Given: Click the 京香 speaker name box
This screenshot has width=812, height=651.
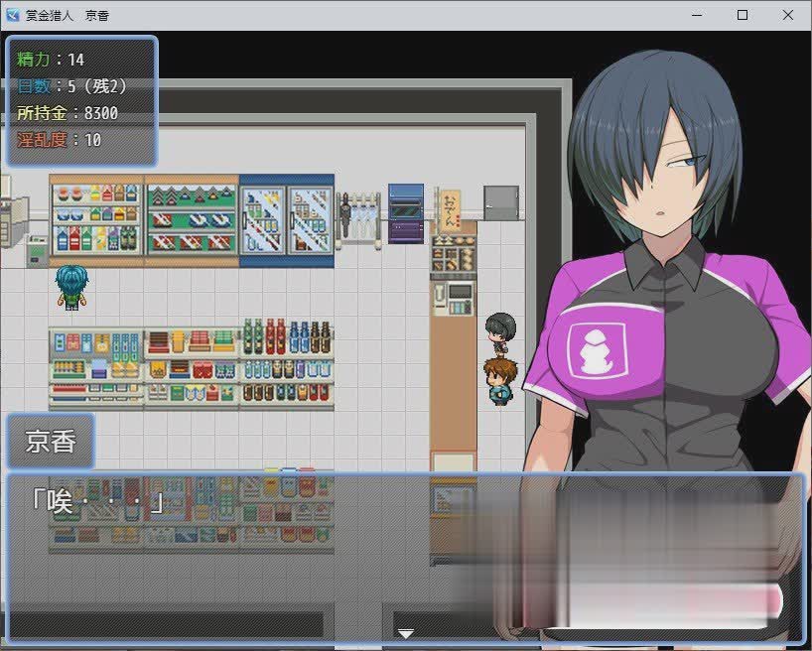Looking at the screenshot, I should pos(51,442).
